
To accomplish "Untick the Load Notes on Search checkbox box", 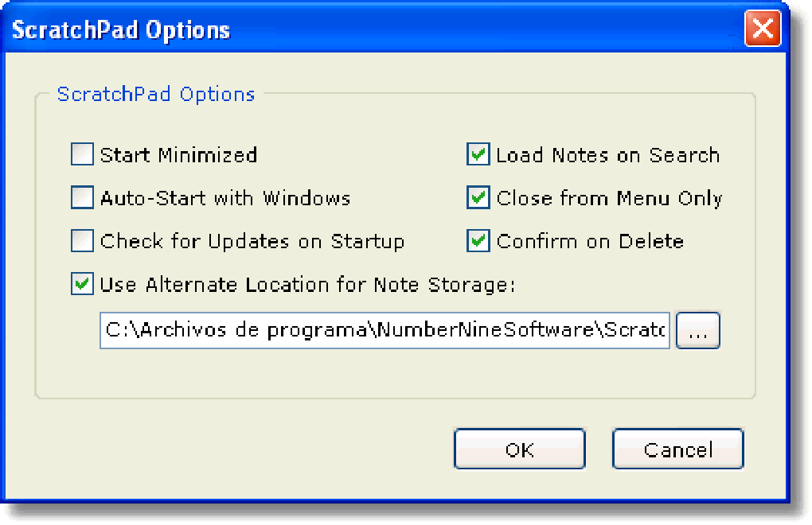I will [x=478, y=154].
